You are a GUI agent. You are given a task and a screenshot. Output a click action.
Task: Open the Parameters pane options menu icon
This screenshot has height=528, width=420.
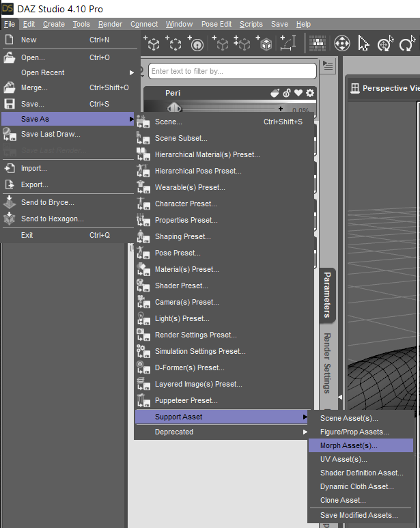point(328,66)
